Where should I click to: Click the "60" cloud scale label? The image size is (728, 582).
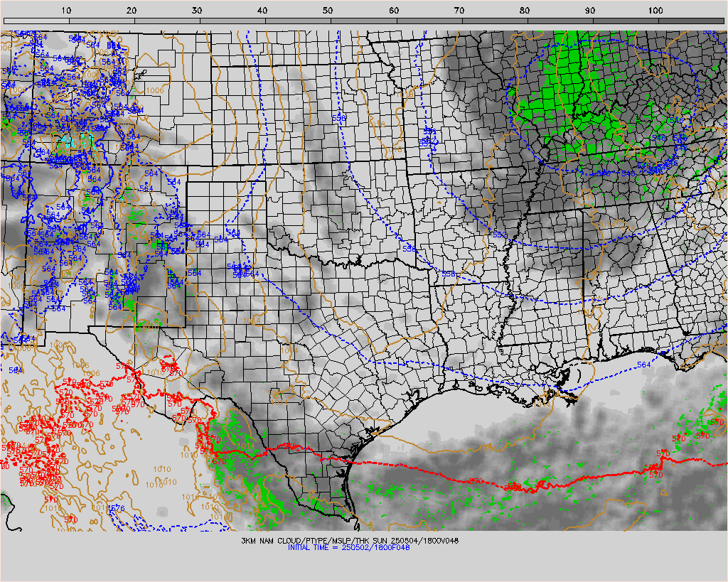click(x=394, y=10)
